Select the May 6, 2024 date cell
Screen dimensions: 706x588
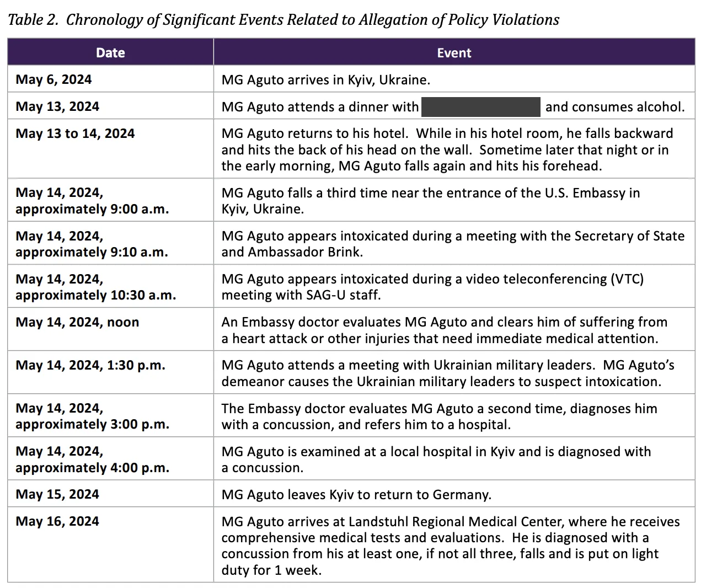(x=54, y=79)
